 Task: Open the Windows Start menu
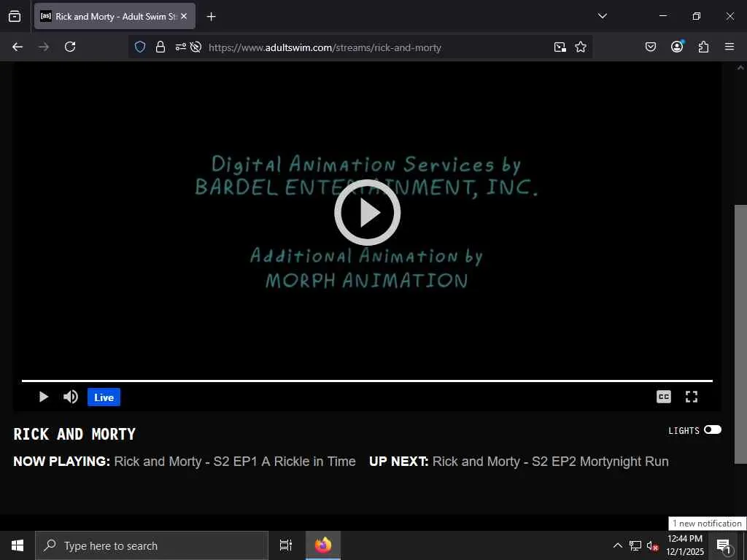coord(18,545)
